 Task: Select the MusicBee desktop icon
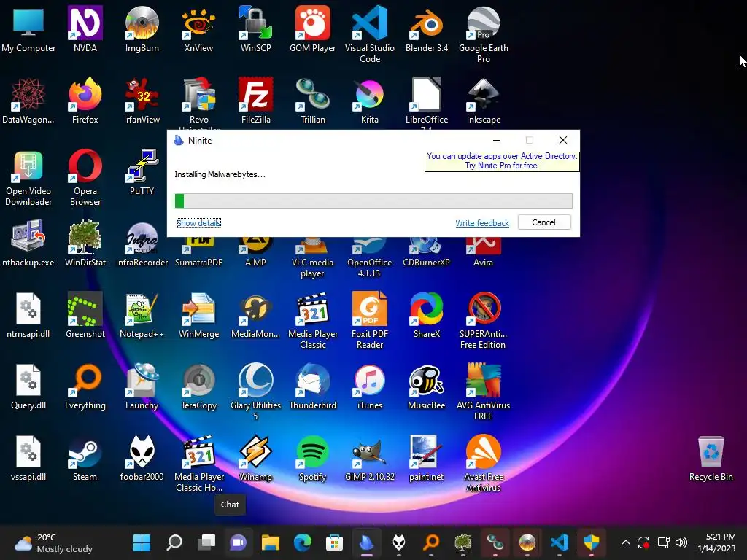click(x=426, y=386)
